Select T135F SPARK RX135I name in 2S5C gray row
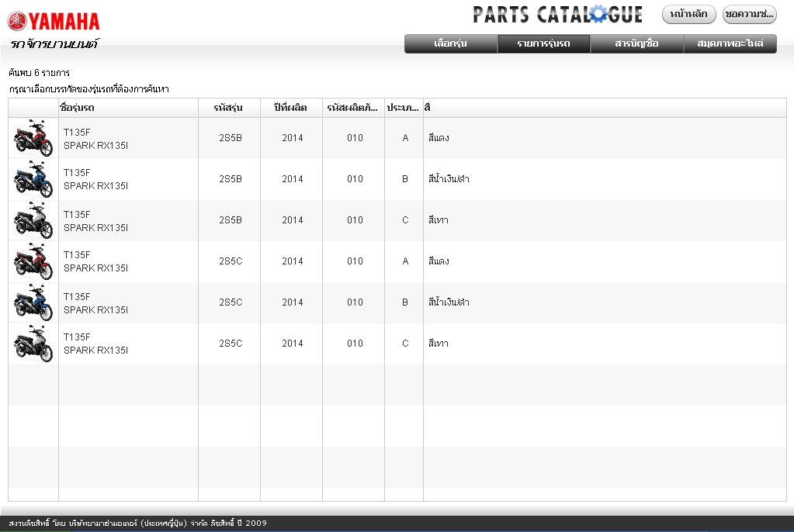Screen dimensions: 794x532 tap(95, 344)
